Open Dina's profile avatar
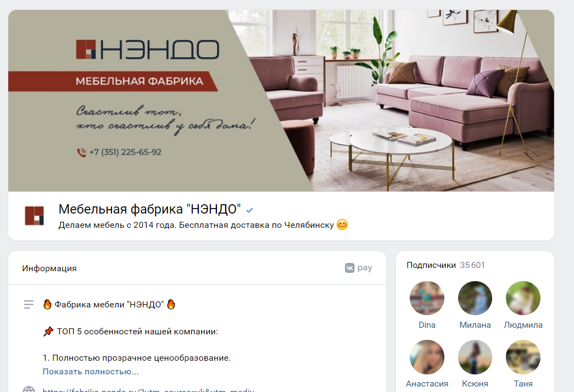This screenshot has width=574, height=392. [427, 298]
